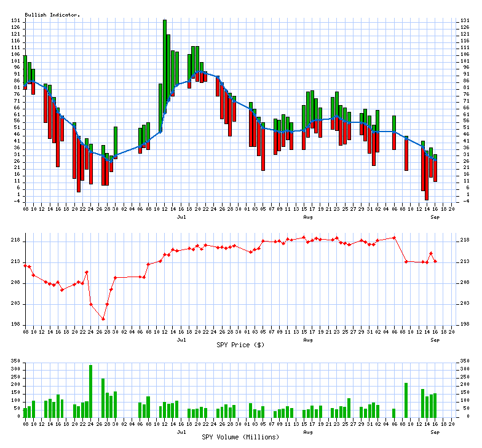482x448 pixels.
Task: Click the 131 value on bullish chart's left axis
Action: 15,21
